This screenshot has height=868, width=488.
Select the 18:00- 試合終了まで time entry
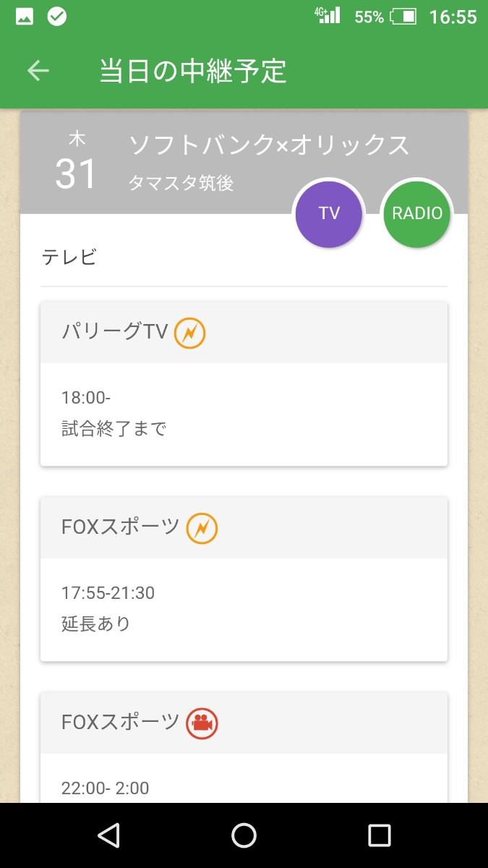click(114, 414)
